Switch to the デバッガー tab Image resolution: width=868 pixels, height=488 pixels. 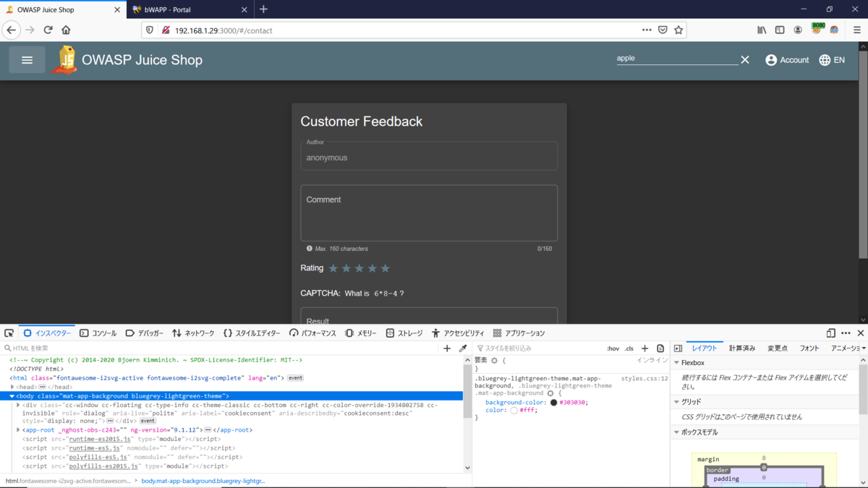pyautogui.click(x=145, y=333)
